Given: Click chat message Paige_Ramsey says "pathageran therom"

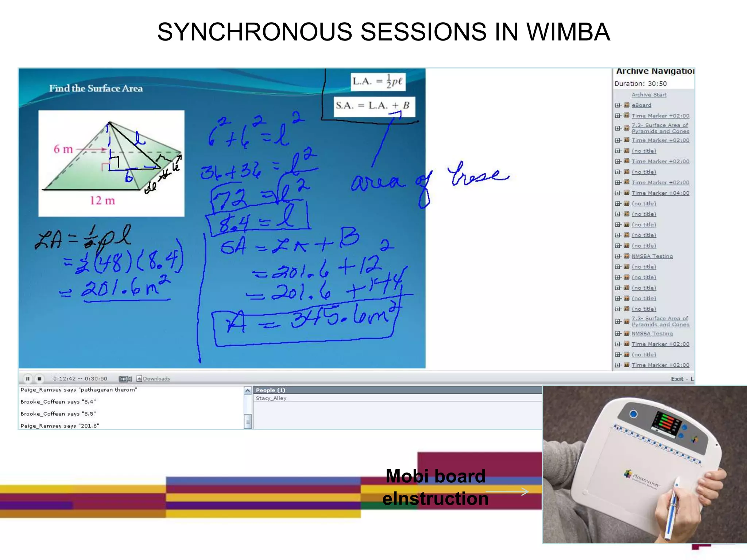Looking at the screenshot, I should [79, 390].
